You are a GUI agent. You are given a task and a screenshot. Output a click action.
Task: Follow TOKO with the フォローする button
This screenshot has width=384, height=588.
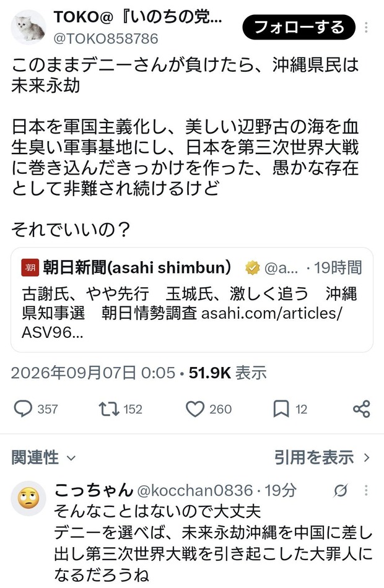(x=299, y=27)
